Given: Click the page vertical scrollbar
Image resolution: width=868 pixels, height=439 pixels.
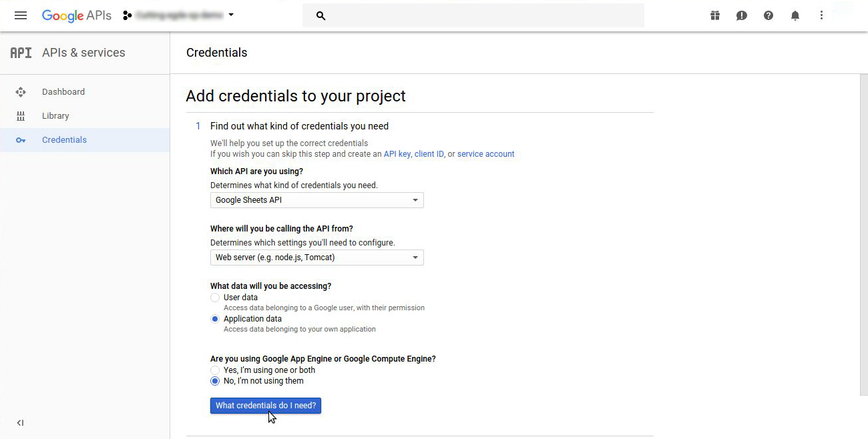Looking at the screenshot, I should point(864,235).
